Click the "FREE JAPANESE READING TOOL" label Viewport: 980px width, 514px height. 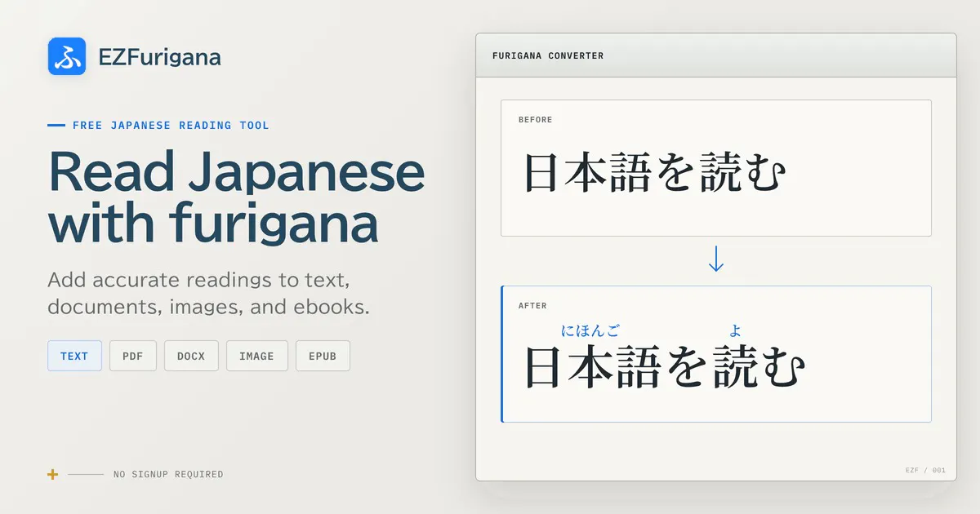171,126
